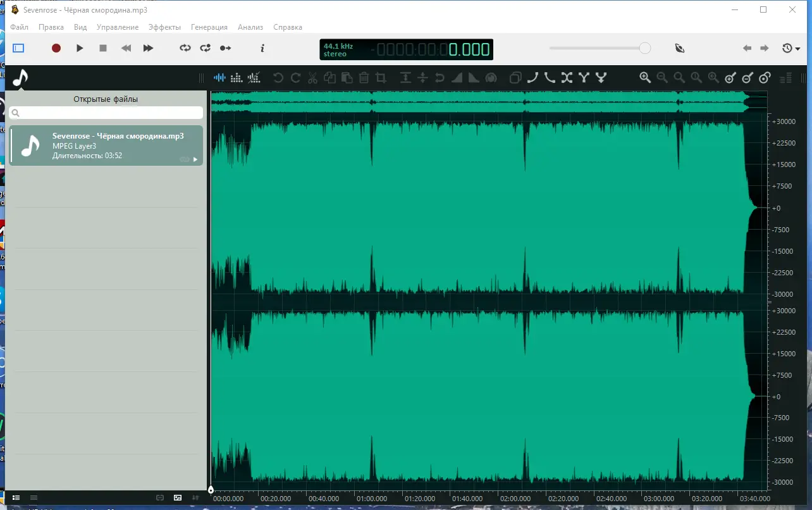This screenshot has width=812, height=510.
Task: Click the music note panel icon
Action: [x=21, y=78]
